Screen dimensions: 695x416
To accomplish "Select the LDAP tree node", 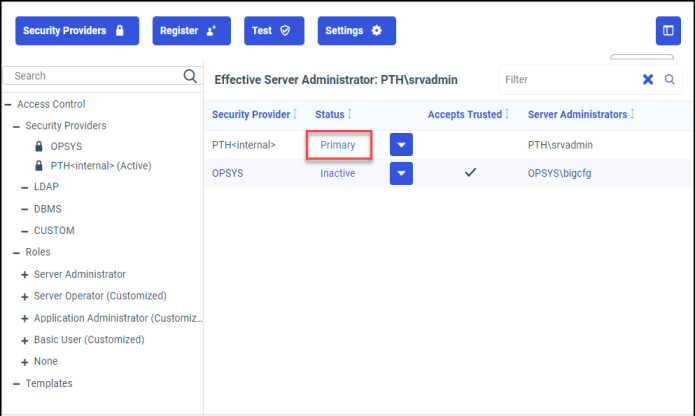I will click(x=46, y=187).
